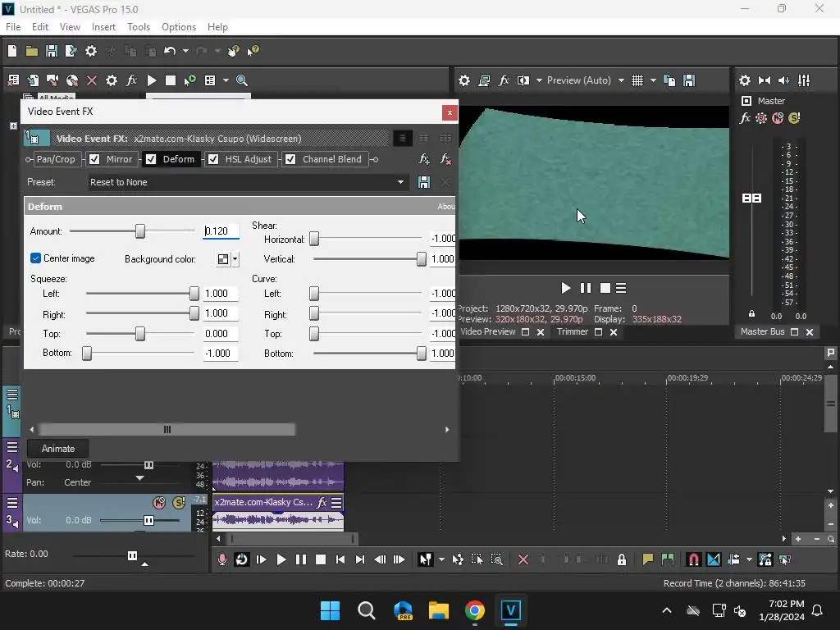Screen dimensions: 840x630
Task: Disable the Mirror effect checkbox
Action: coord(94,159)
